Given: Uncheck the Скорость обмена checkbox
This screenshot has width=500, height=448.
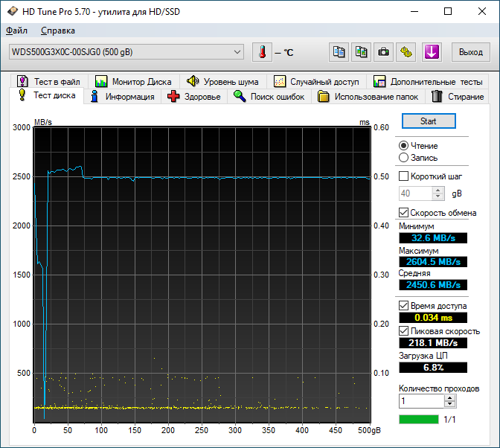Looking at the screenshot, I should pyautogui.click(x=404, y=213).
